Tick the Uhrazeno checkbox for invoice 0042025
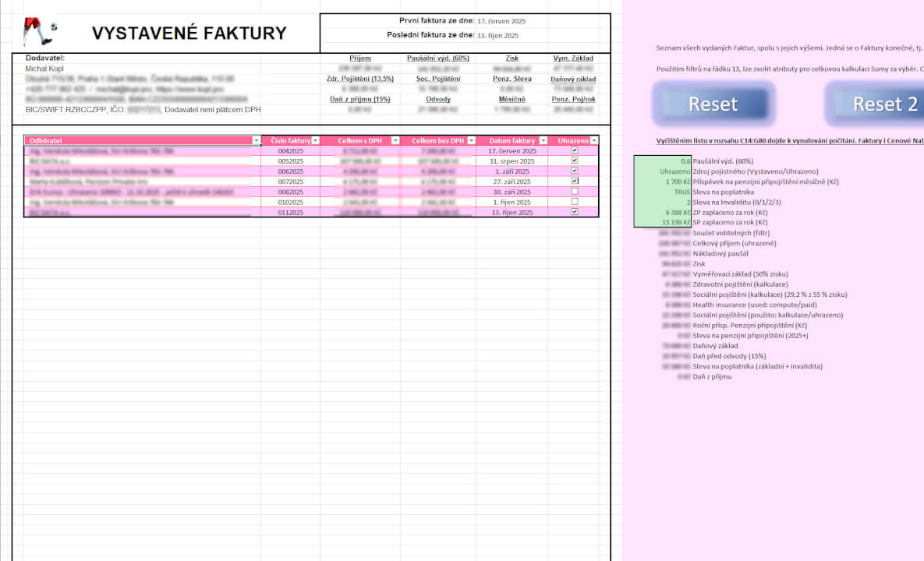 575,150
